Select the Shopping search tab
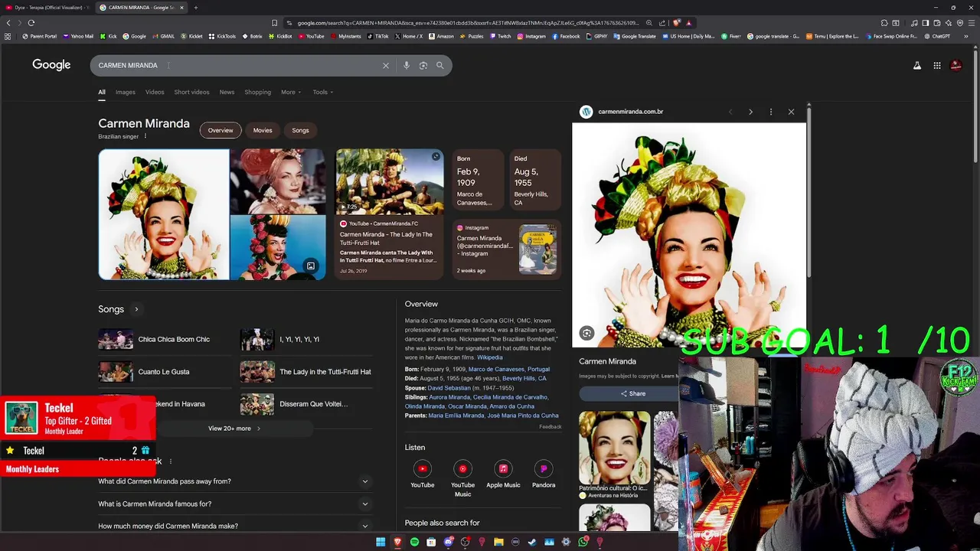Screen dimensions: 980x551 [x=258, y=92]
